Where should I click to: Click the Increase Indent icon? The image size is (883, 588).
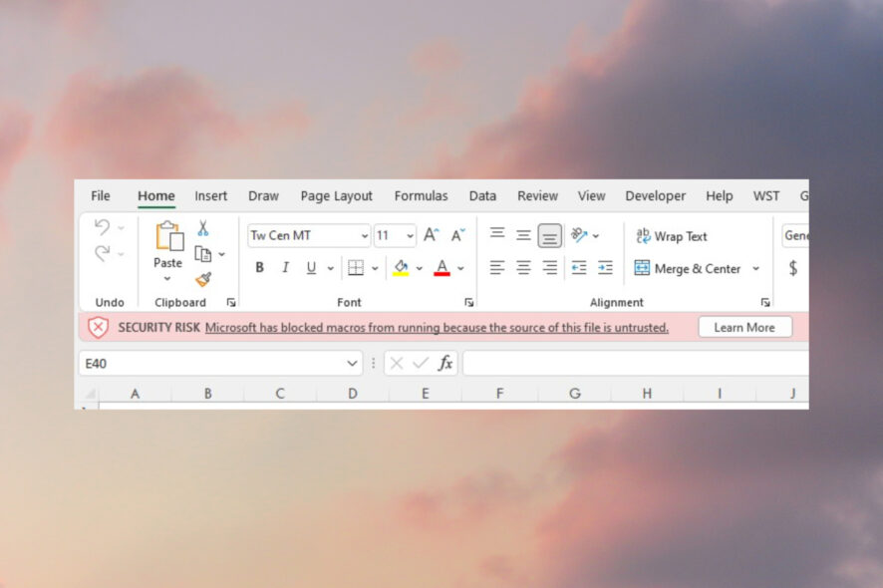(x=605, y=267)
